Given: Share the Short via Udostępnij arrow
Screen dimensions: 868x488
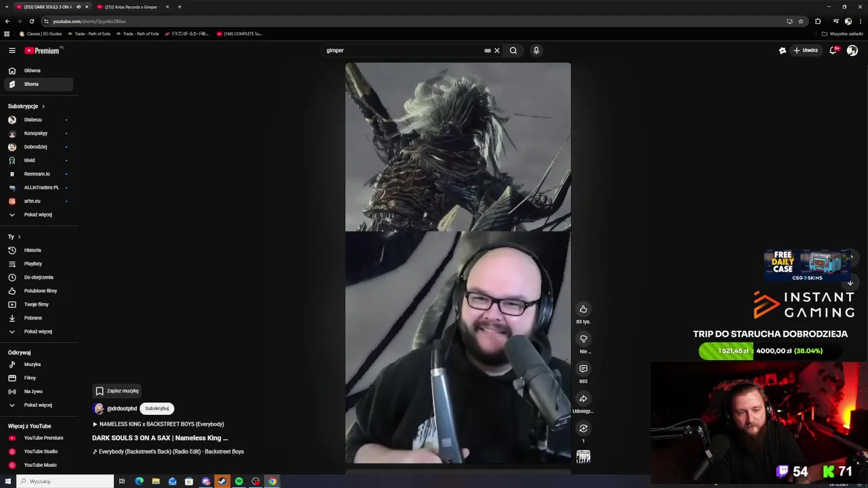Looking at the screenshot, I should click(583, 399).
